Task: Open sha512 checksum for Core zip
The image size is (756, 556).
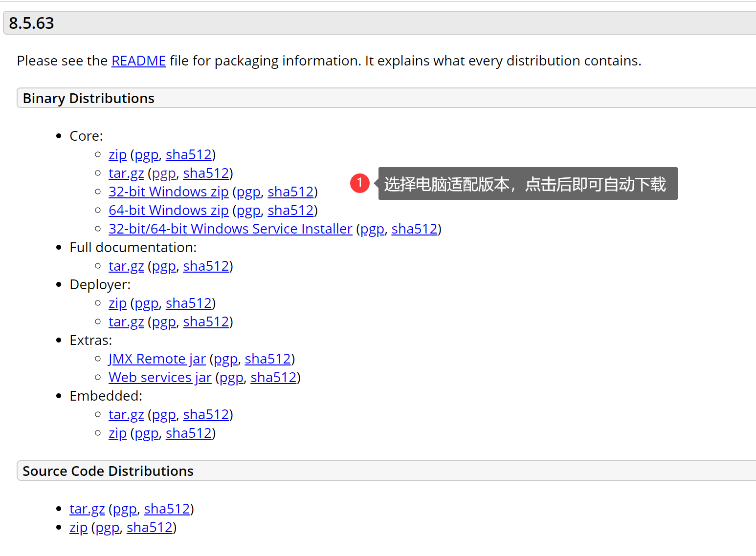Action: (189, 155)
